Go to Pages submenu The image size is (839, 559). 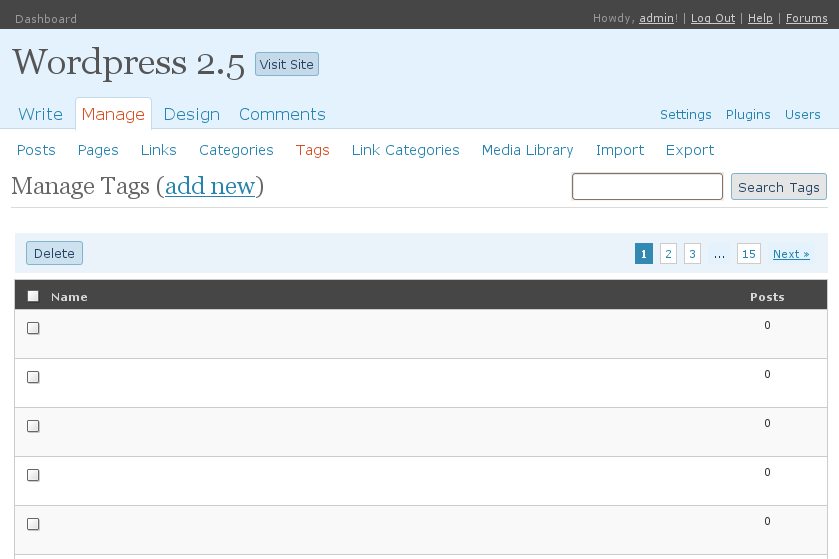pyautogui.click(x=98, y=150)
